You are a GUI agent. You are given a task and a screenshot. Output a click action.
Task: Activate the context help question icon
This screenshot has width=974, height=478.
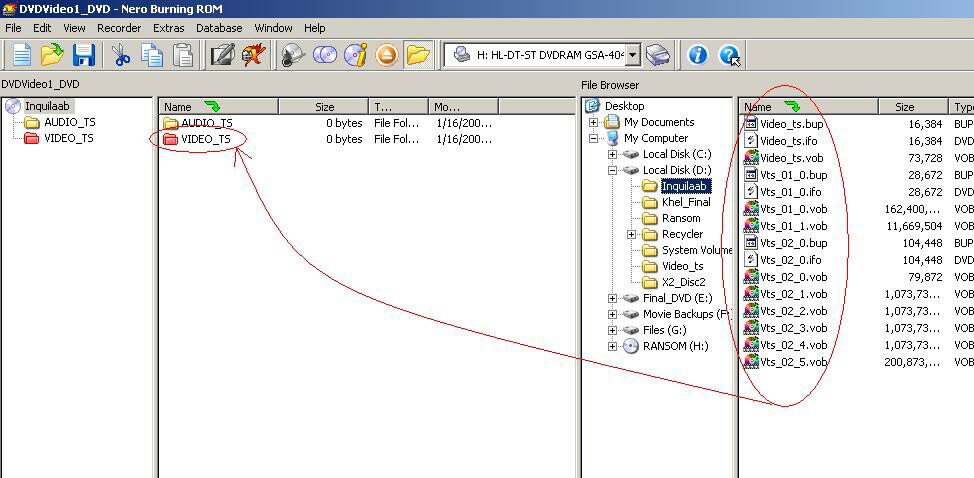tap(730, 55)
